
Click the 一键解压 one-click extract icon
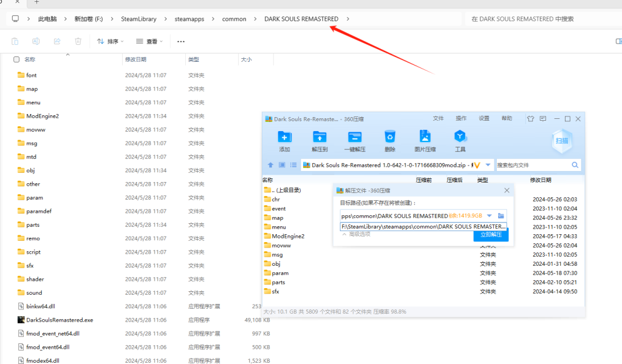tap(355, 137)
